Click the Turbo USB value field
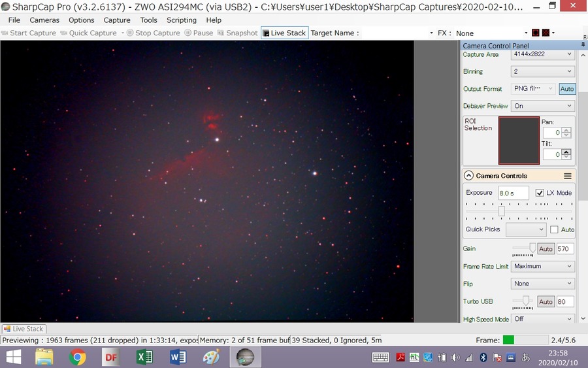 click(x=564, y=301)
